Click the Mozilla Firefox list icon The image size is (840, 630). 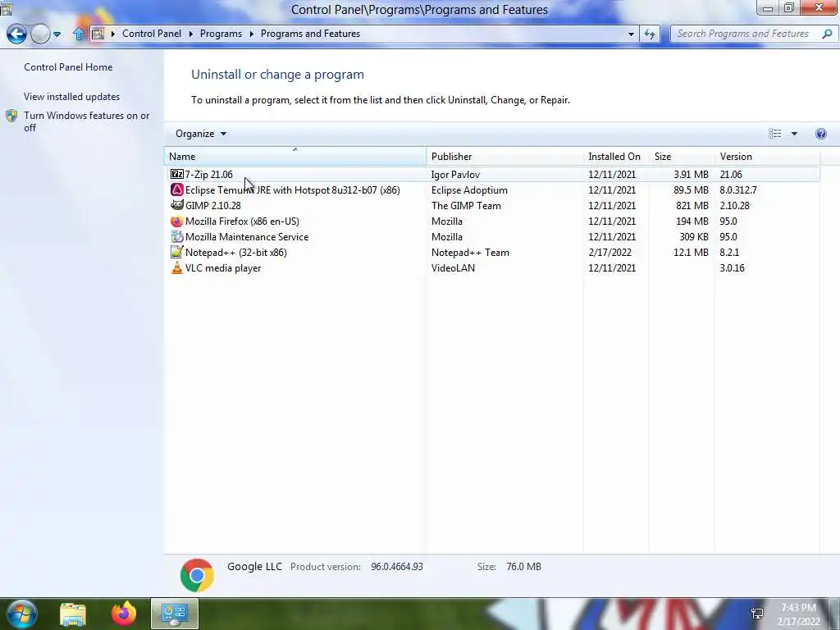click(177, 221)
